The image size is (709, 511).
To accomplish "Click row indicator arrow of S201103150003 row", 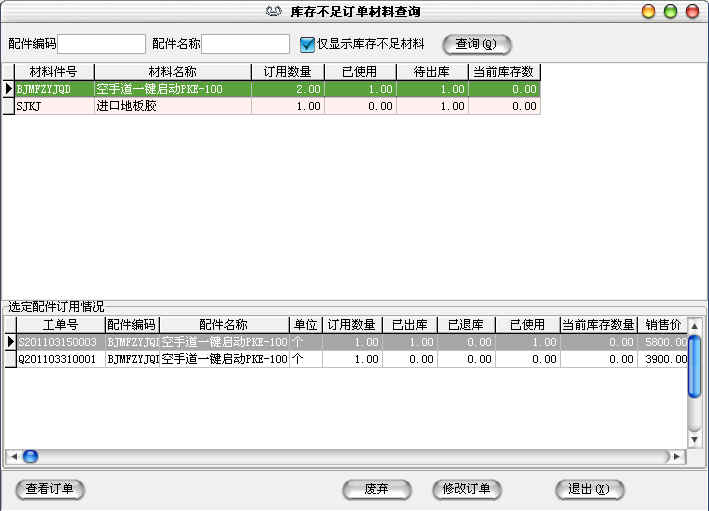I will (11, 342).
